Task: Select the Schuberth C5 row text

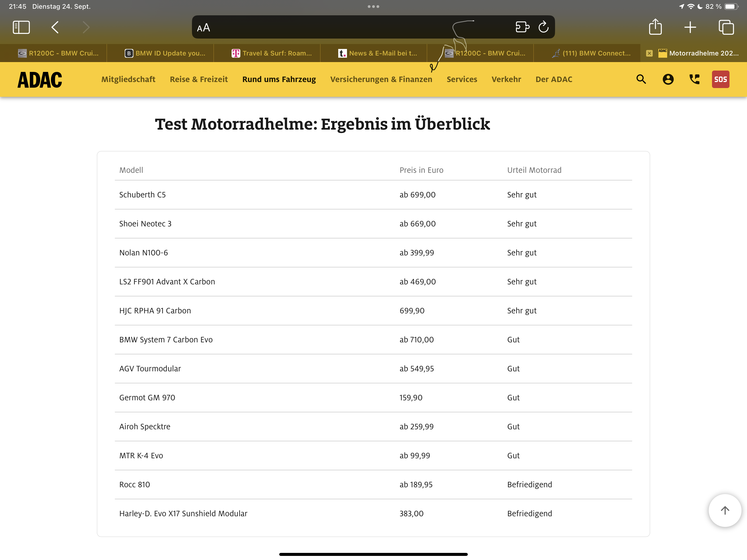Action: pos(142,195)
